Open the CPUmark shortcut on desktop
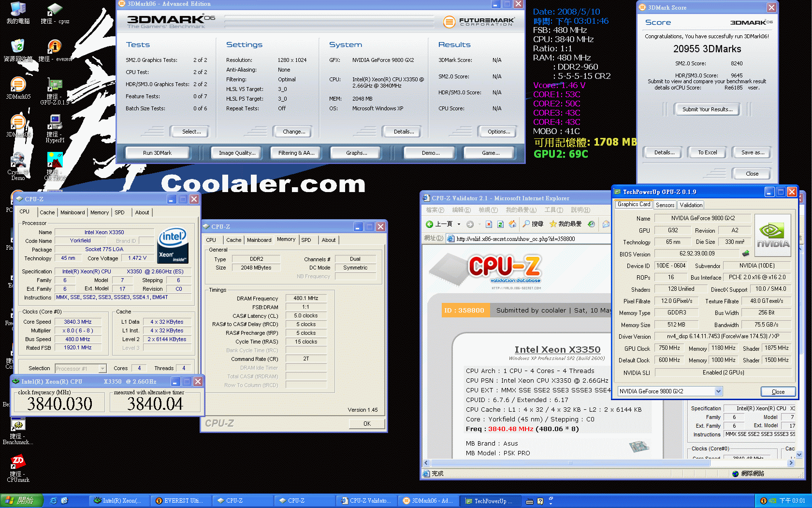812x508 pixels. [x=18, y=468]
